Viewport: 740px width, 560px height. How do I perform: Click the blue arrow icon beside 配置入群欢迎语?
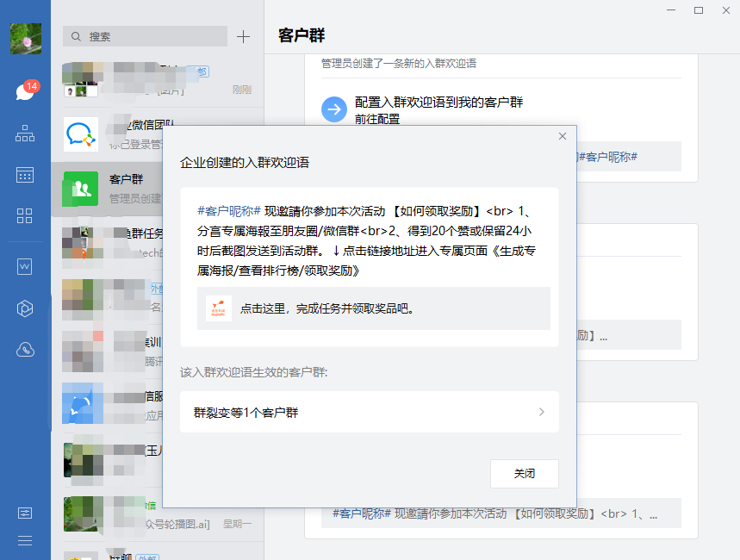tap(333, 109)
